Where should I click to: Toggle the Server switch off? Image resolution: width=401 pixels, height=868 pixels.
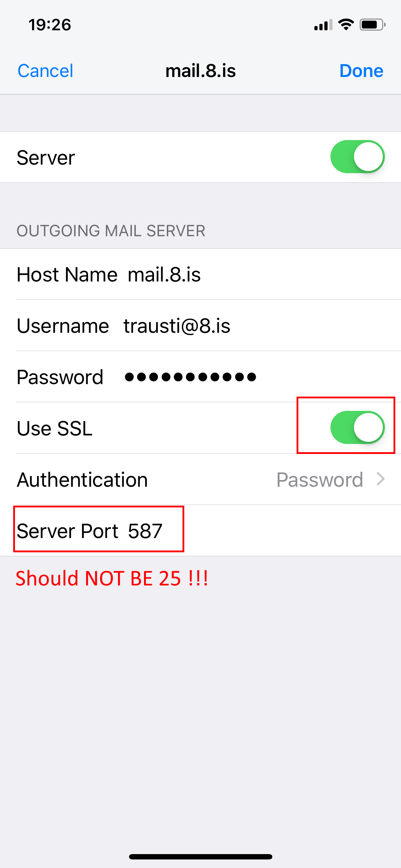[358, 157]
